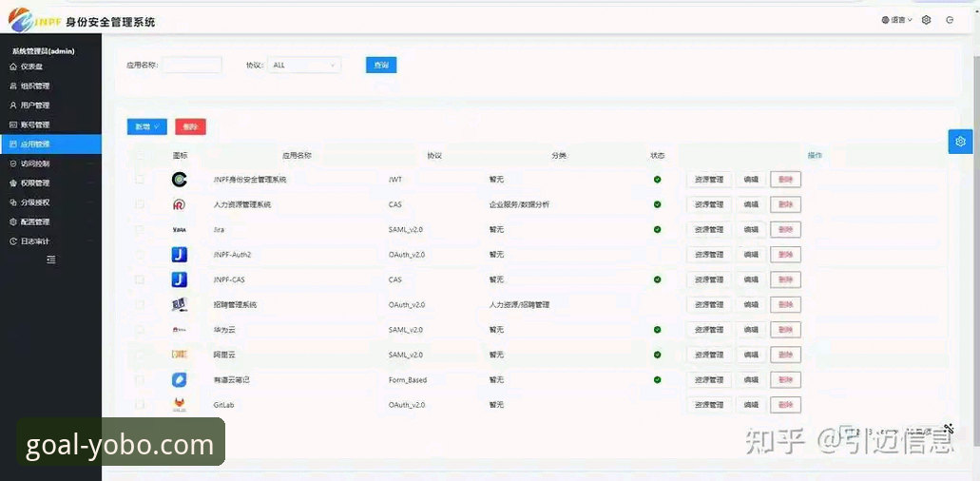Open 资源管理 for the Jira row
This screenshot has height=481, width=980.
(x=709, y=229)
